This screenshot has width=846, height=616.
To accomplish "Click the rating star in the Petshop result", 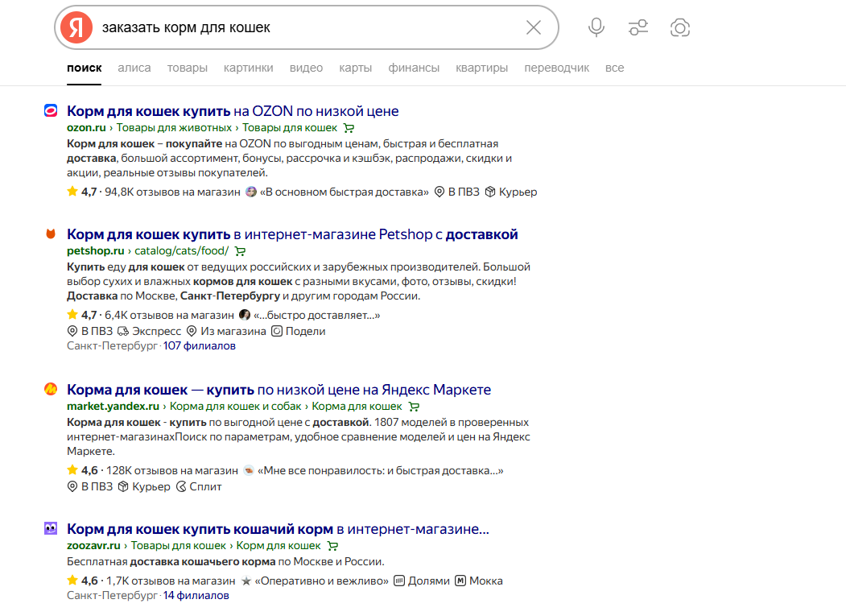I will pyautogui.click(x=72, y=314).
